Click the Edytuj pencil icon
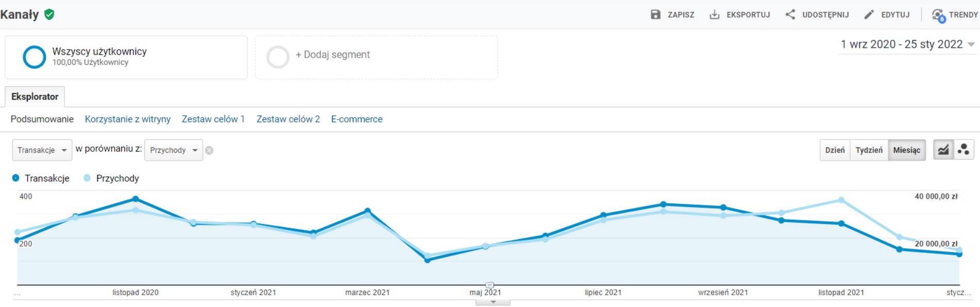The height and width of the screenshot is (307, 980). coord(869,14)
